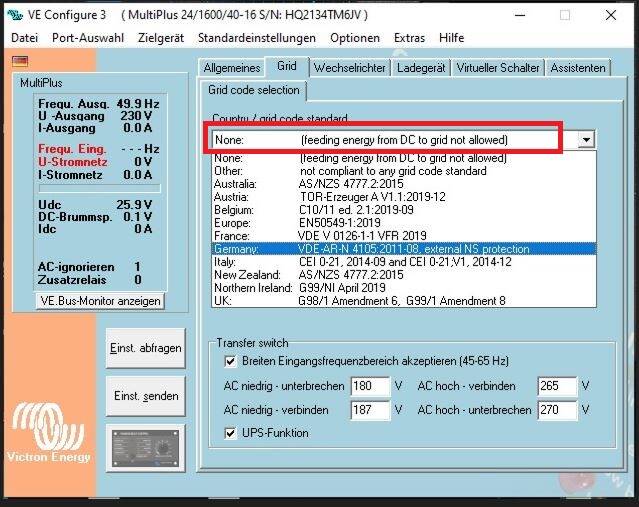Viewport: 639px width, 507px height.
Task: Select the Grid tab
Action: tap(287, 66)
